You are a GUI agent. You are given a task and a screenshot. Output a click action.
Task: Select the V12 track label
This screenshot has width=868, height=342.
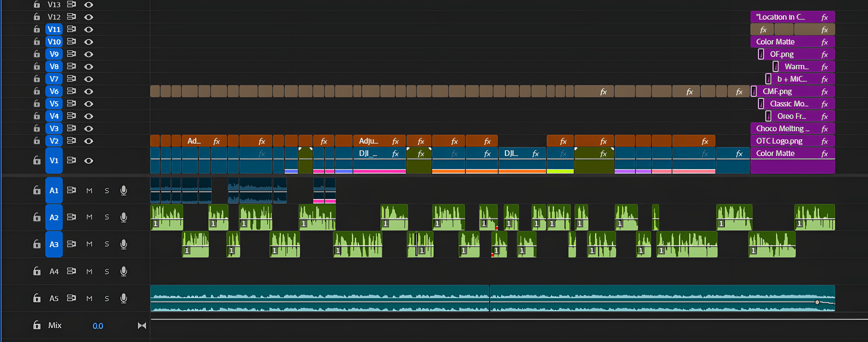pos(54,17)
